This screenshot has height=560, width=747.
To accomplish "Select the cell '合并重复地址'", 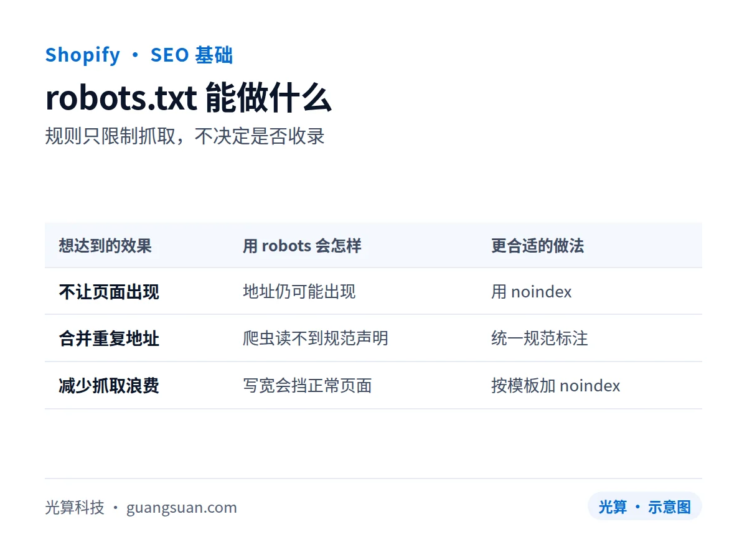I will click(109, 338).
